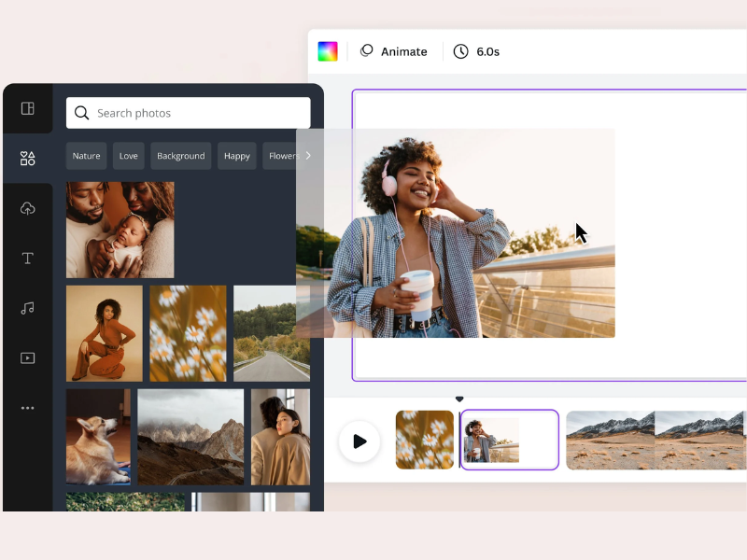Select the Background filter tab
Screen dimensions: 747x560
pyautogui.click(x=180, y=156)
